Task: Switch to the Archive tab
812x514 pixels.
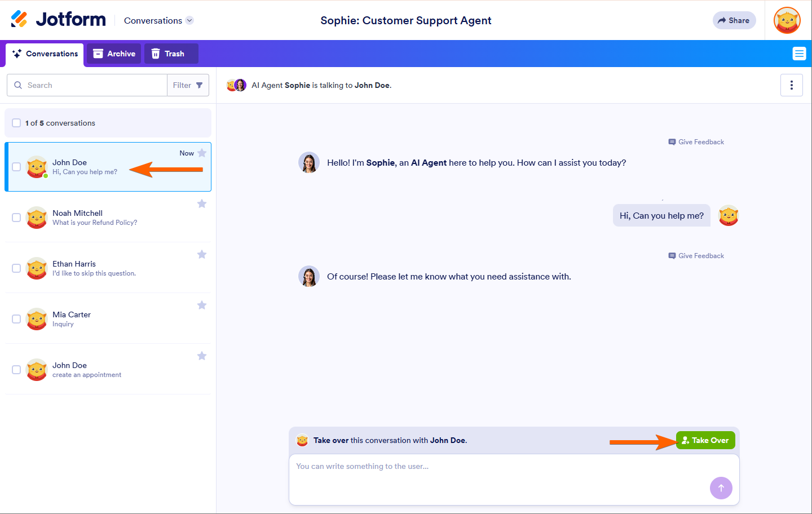Action: pos(114,54)
